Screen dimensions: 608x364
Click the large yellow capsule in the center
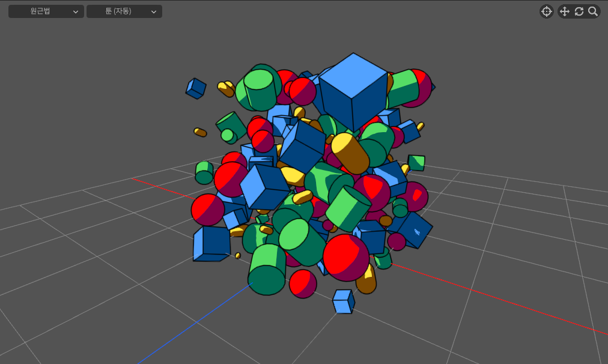[x=350, y=153]
